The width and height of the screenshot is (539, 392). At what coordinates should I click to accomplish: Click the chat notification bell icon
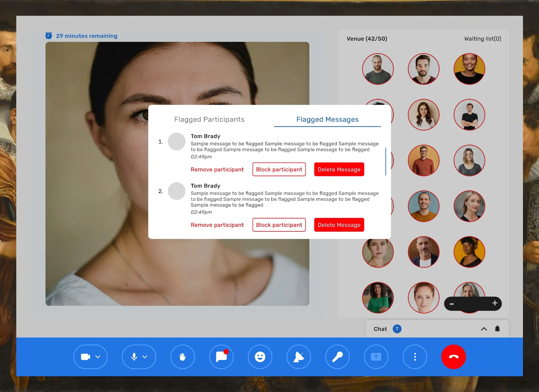[x=497, y=329]
